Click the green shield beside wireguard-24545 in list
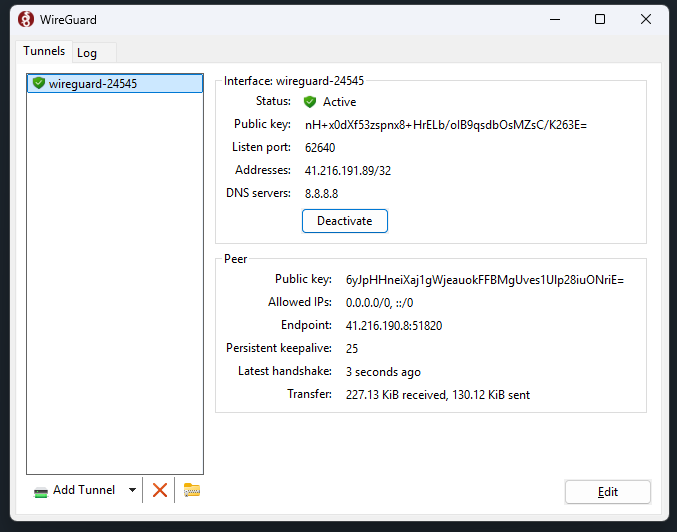The image size is (677, 532). (x=39, y=82)
